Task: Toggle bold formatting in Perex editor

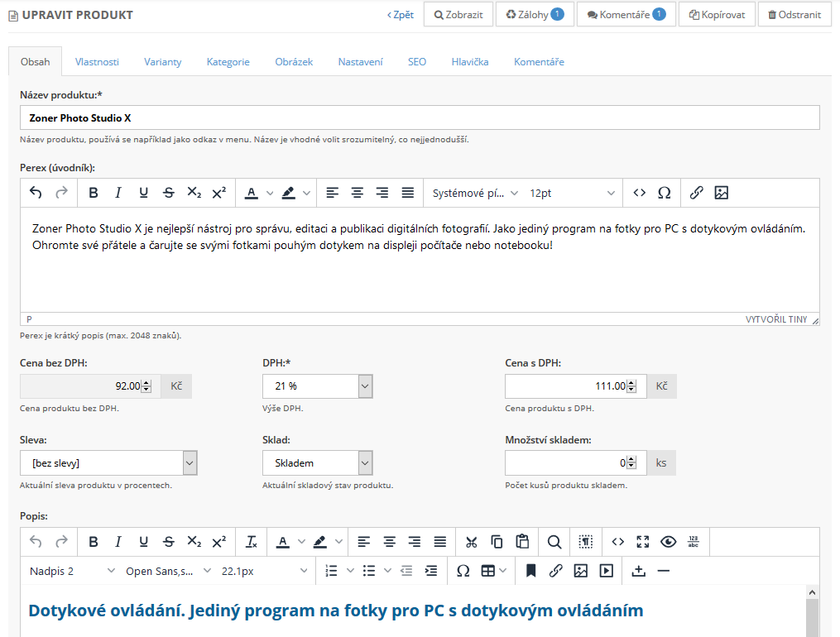Action: 93,193
